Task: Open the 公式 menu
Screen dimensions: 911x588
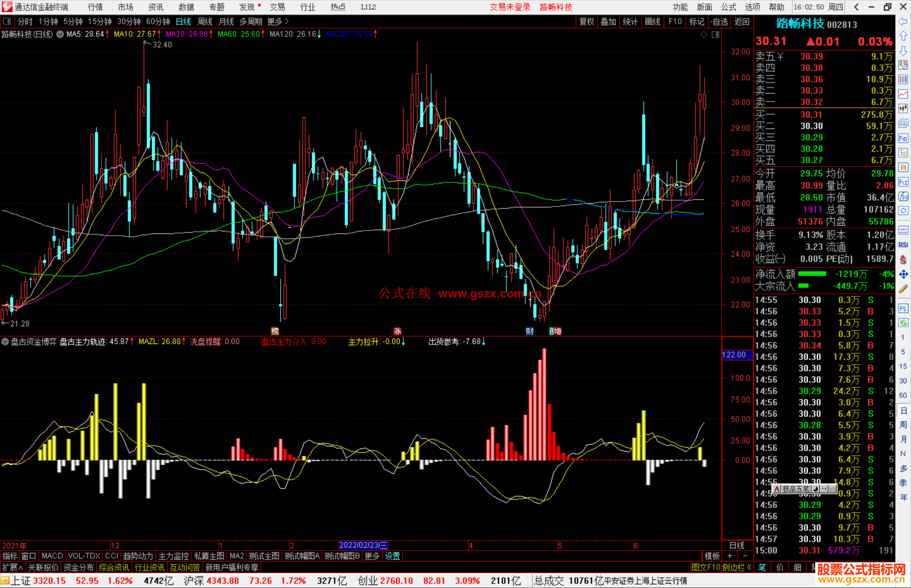Action: [728, 7]
